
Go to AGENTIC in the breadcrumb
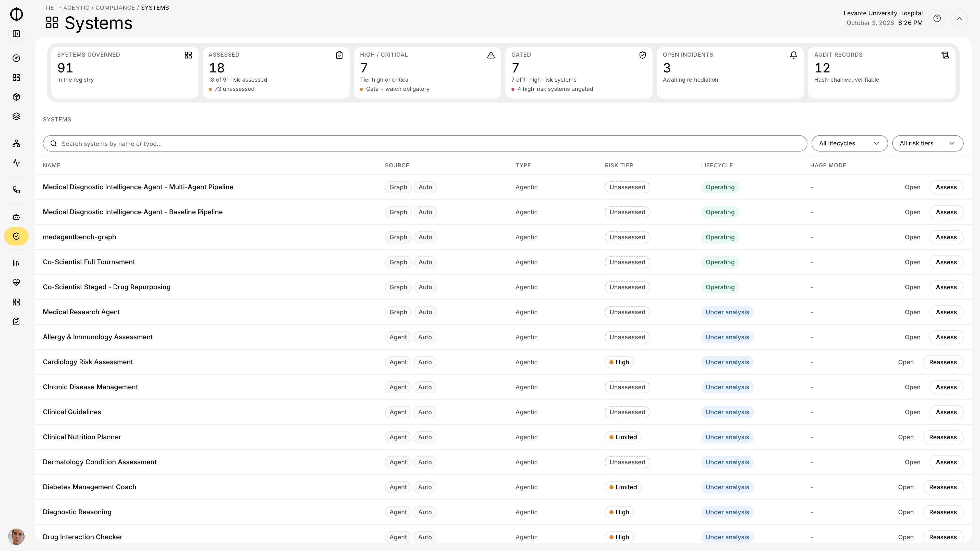click(77, 8)
